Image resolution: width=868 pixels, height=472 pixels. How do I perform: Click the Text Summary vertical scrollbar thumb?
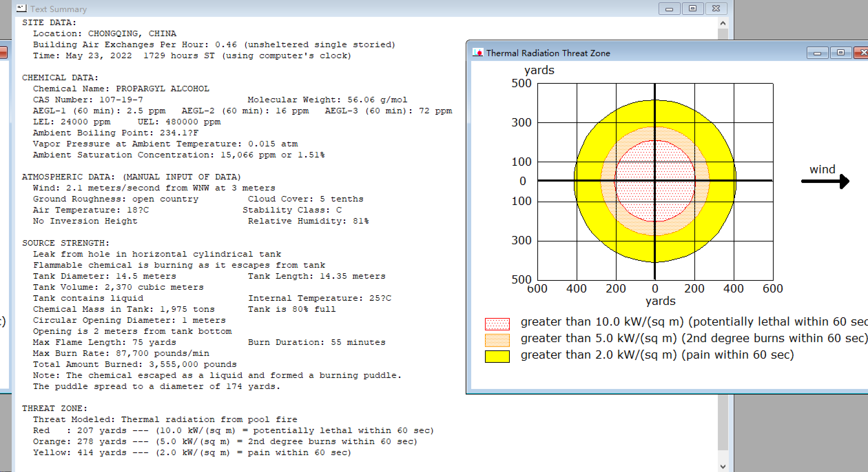tap(723, 422)
